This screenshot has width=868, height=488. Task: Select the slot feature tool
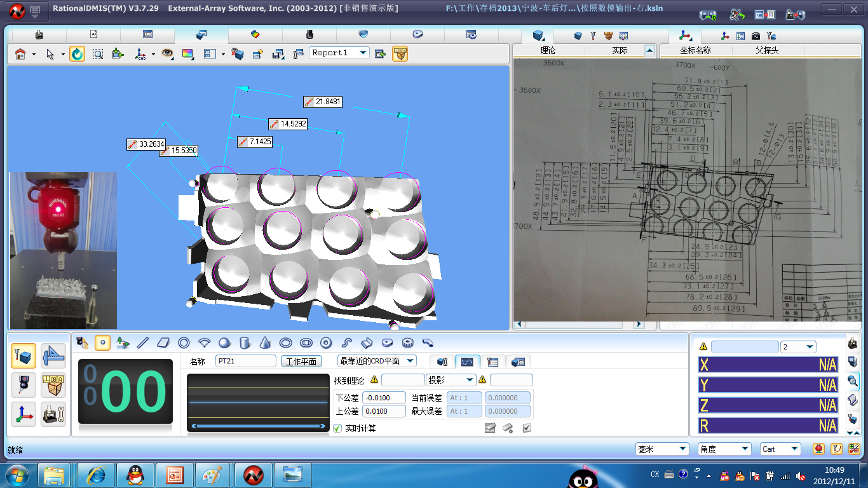[x=306, y=343]
